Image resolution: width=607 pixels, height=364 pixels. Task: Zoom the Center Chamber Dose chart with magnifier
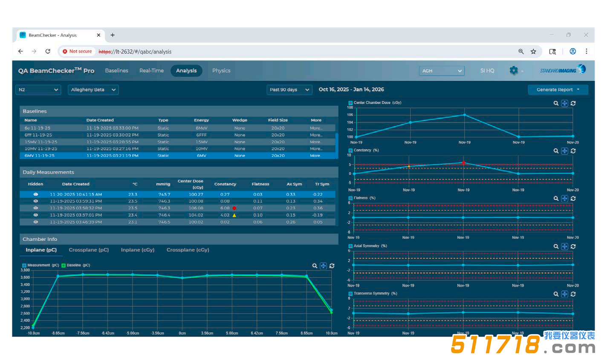click(x=556, y=103)
